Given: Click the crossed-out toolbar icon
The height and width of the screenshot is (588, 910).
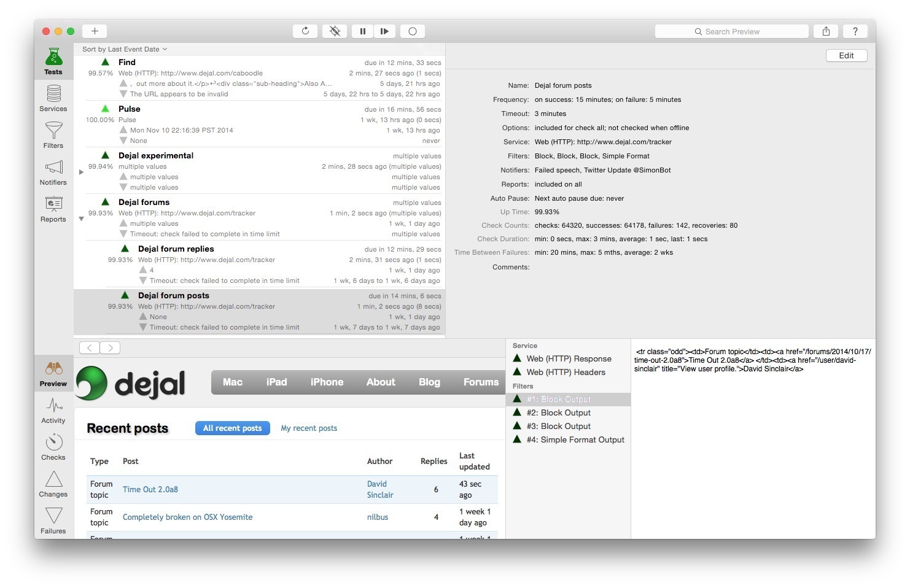Looking at the screenshot, I should (335, 31).
